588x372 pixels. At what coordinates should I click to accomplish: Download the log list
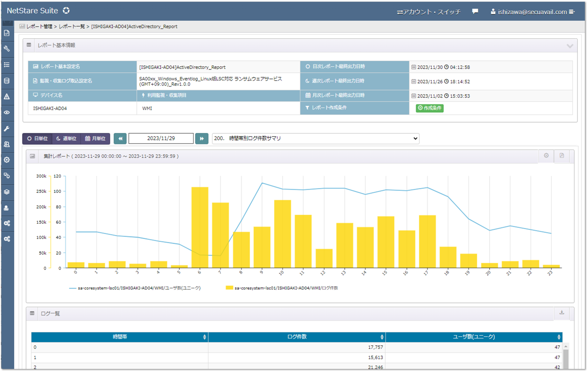(x=562, y=312)
